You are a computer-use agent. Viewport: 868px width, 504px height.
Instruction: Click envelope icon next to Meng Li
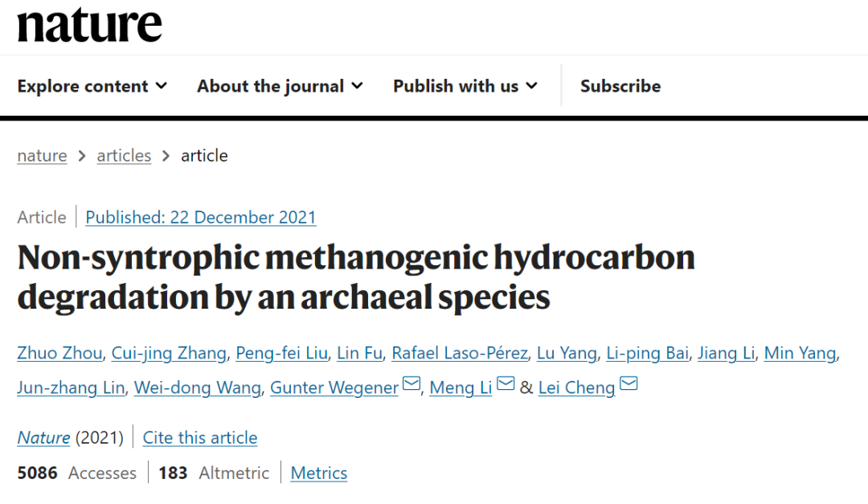[x=506, y=385]
